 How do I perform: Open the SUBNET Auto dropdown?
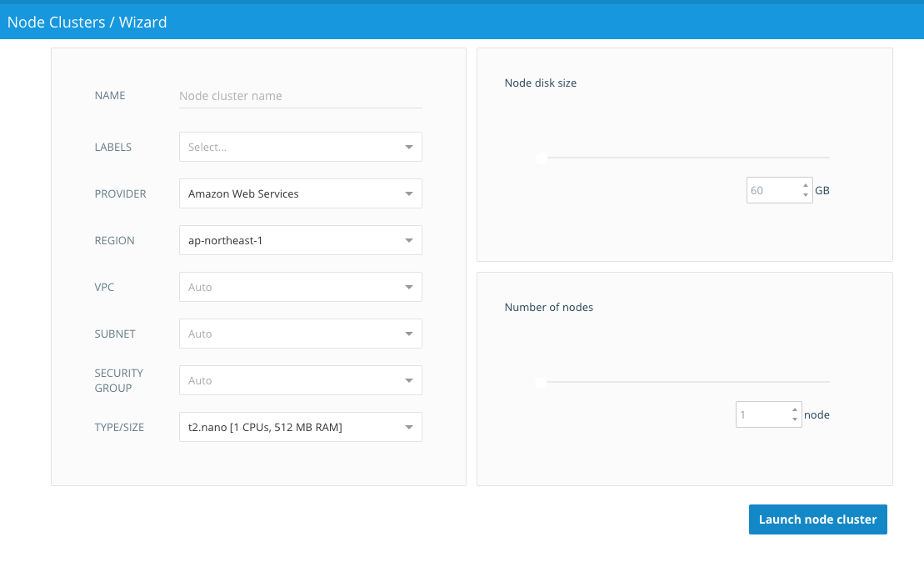click(x=301, y=334)
